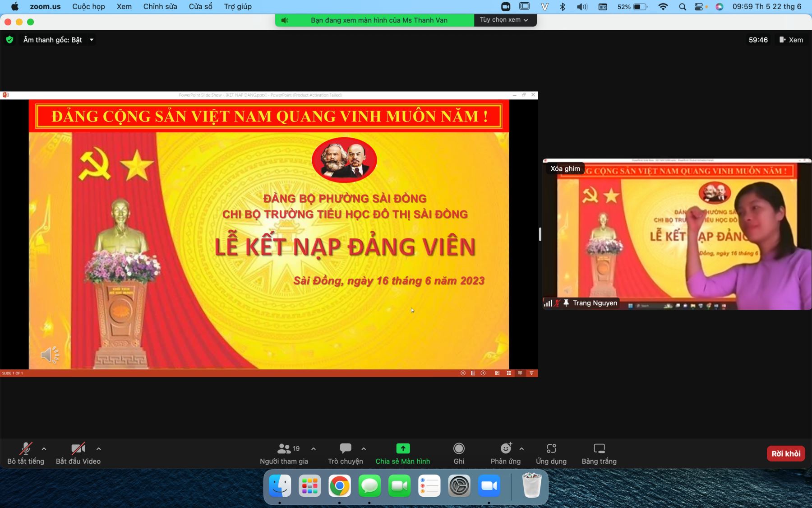Screen dimensions: 812x508
Task: Open the Whiteboard (Bảng trắng) icon
Action: pyautogui.click(x=599, y=448)
